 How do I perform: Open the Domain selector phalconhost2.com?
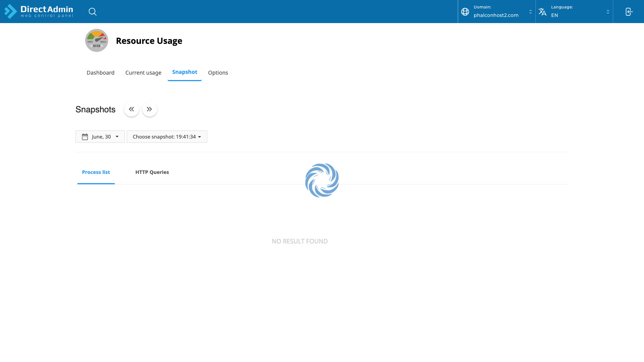(x=496, y=12)
